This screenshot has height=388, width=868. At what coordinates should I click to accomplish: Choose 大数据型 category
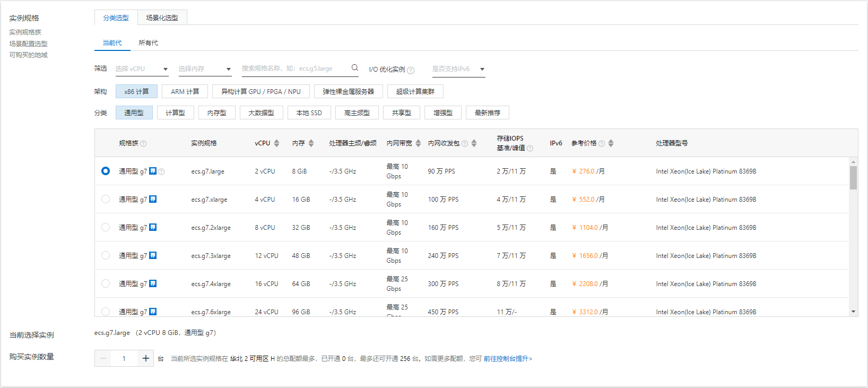click(261, 113)
